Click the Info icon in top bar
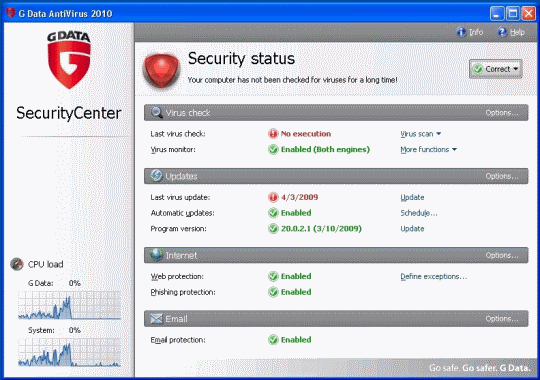Screen dimensions: 540x380 (x=461, y=32)
